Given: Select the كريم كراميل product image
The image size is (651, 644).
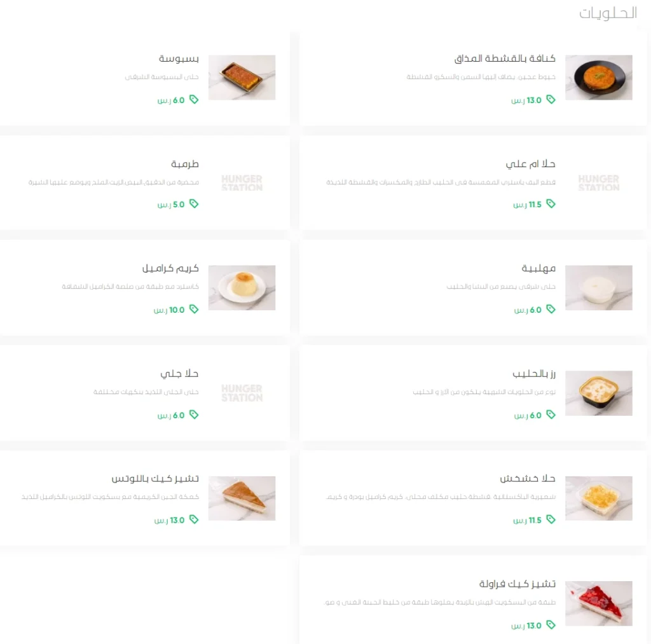Looking at the screenshot, I should click(x=242, y=288).
